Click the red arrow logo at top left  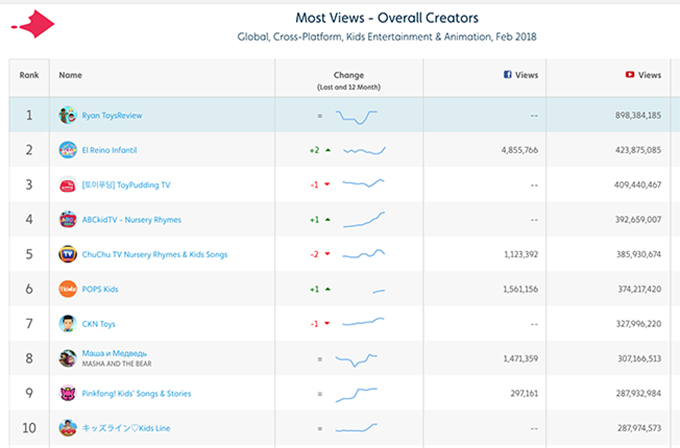click(33, 24)
